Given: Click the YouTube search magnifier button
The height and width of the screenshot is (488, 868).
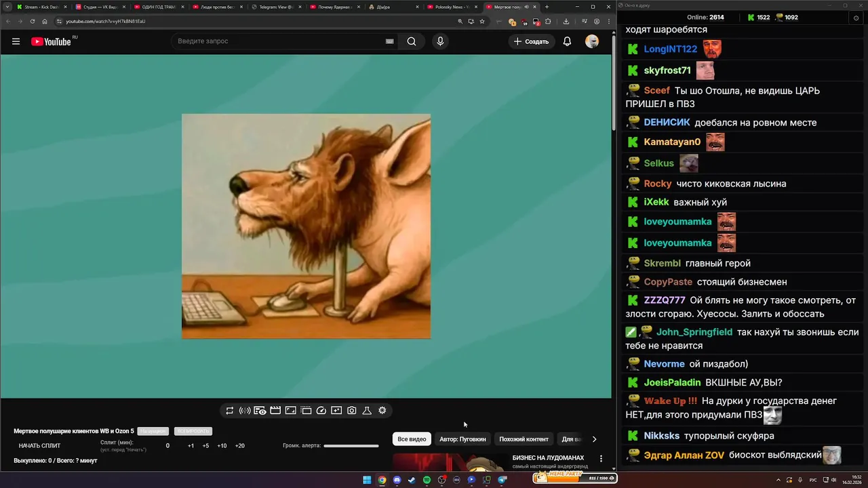Looking at the screenshot, I should pyautogui.click(x=412, y=41).
